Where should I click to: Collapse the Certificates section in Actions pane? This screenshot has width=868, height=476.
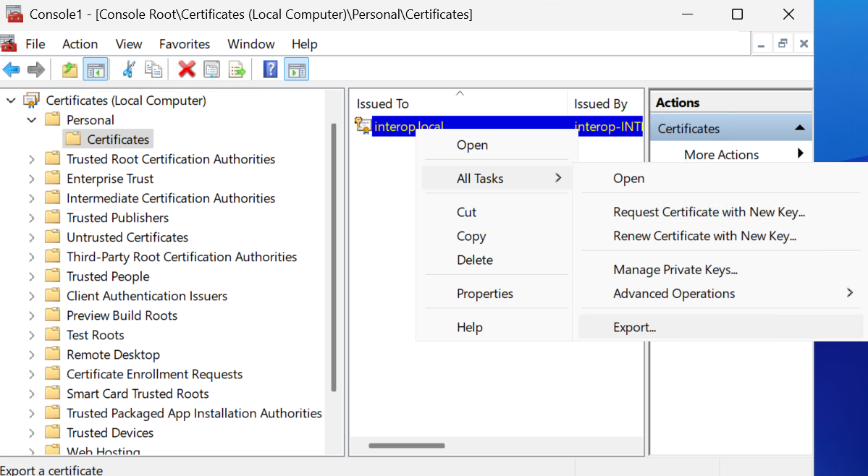[799, 128]
